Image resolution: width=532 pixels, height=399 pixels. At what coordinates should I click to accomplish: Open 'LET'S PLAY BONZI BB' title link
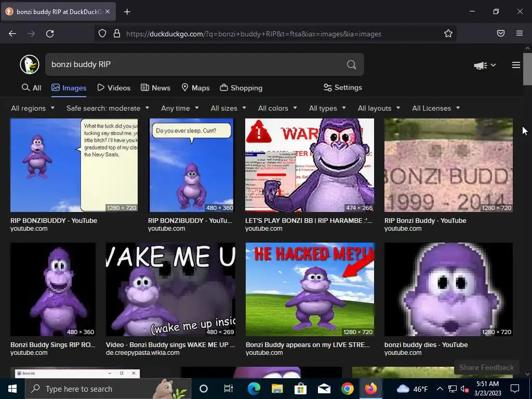pyautogui.click(x=309, y=220)
